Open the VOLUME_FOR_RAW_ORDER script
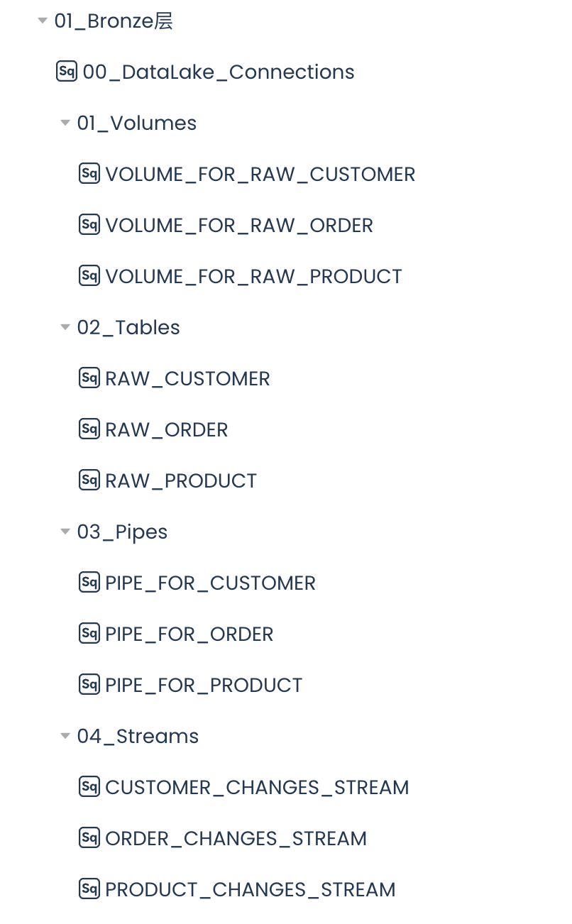This screenshot has width=572, height=924. click(238, 225)
